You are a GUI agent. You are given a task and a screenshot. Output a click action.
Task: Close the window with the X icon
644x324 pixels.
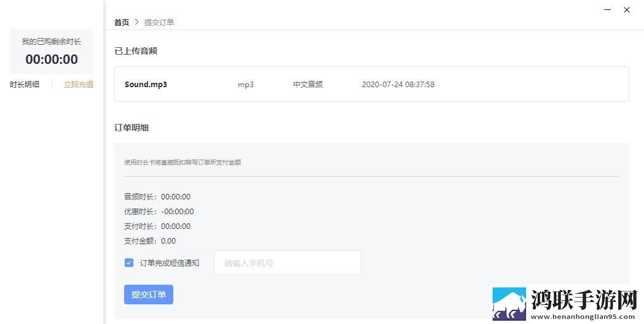627,10
